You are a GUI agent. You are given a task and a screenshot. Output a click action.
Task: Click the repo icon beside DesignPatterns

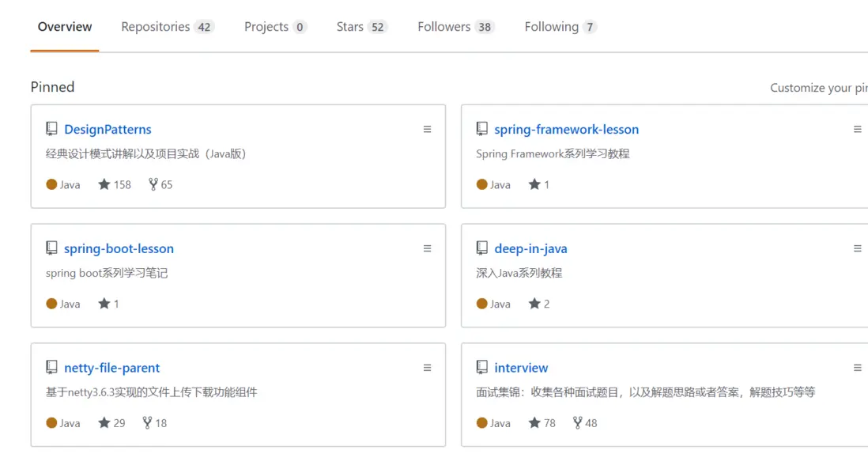click(x=51, y=129)
